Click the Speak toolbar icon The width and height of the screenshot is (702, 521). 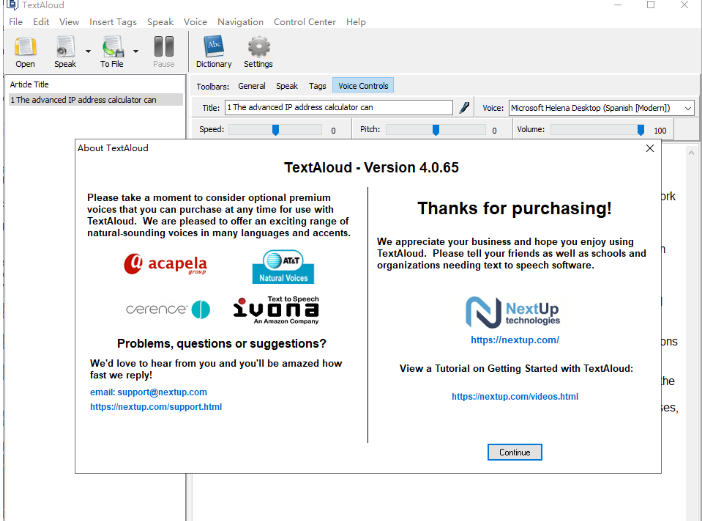tap(65, 48)
